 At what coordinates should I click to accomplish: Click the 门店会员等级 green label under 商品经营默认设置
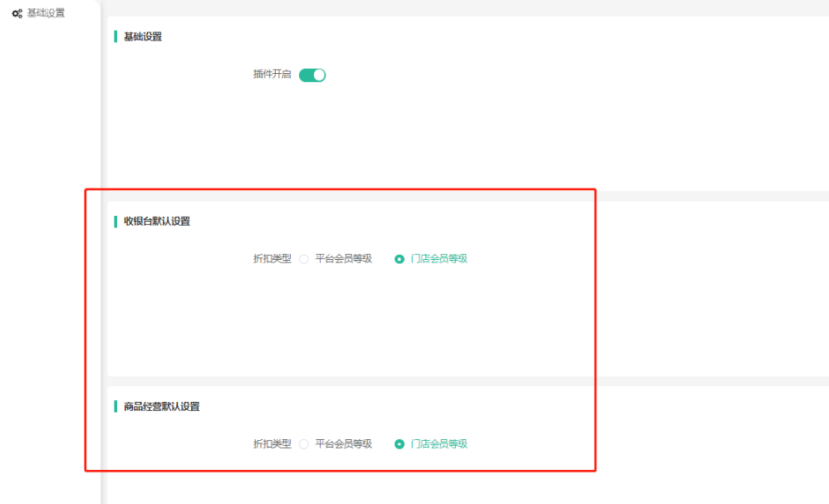tap(439, 443)
